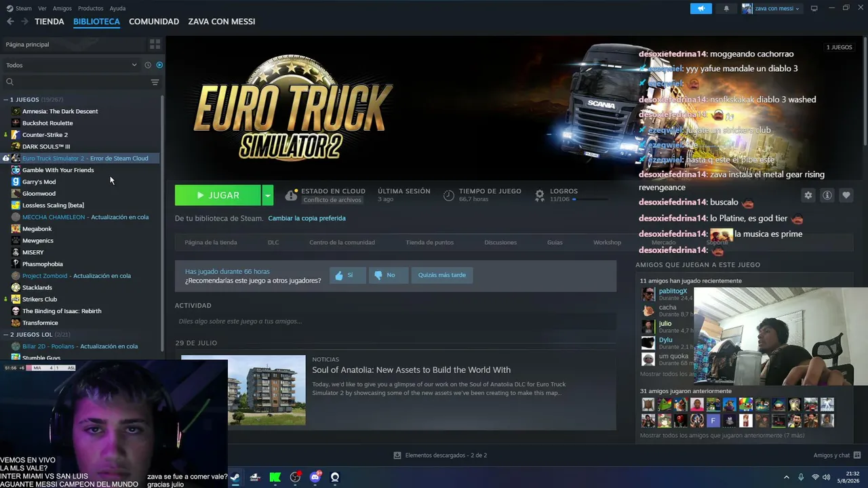Click Quizás más tarde button
Image resolution: width=868 pixels, height=488 pixels.
click(x=442, y=275)
